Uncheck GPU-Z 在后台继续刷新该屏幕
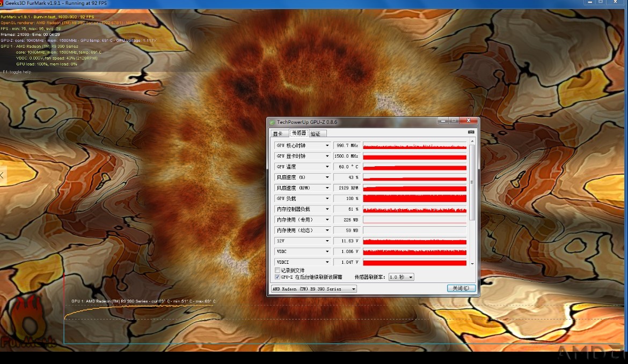This screenshot has width=628, height=364. click(x=278, y=277)
